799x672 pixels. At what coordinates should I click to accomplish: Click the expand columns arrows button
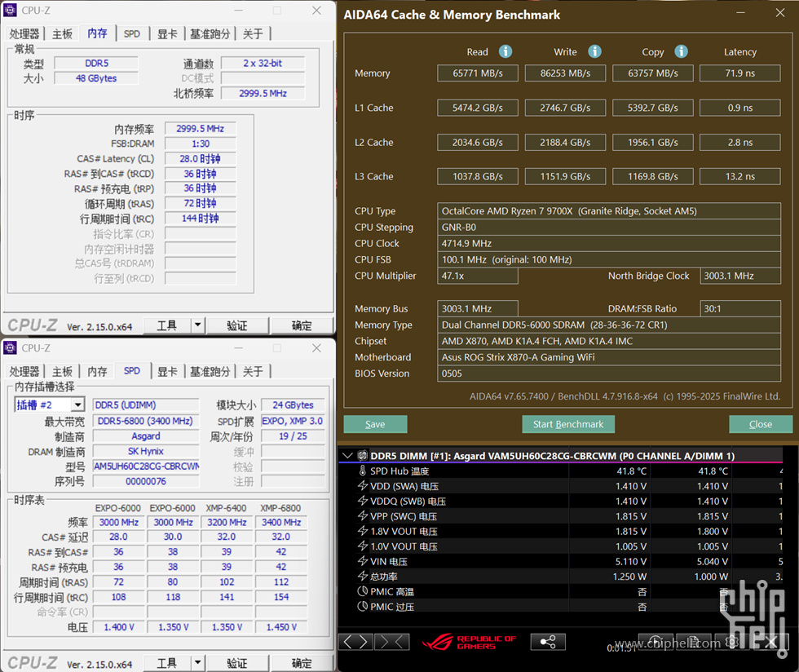pos(355,641)
